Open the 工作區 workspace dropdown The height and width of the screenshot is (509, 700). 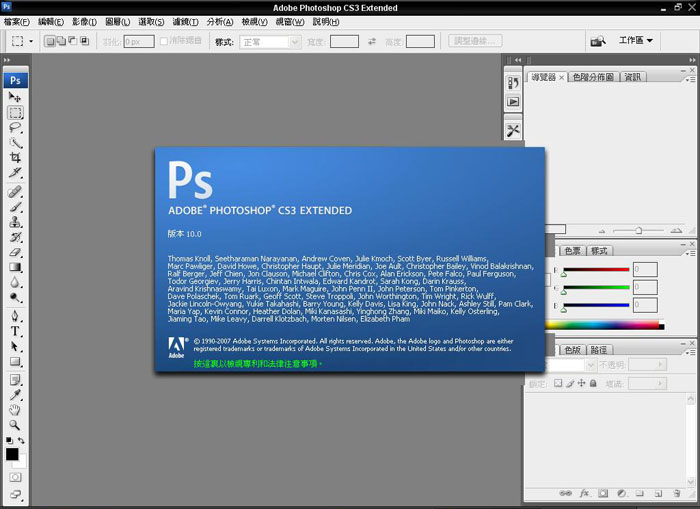[636, 41]
